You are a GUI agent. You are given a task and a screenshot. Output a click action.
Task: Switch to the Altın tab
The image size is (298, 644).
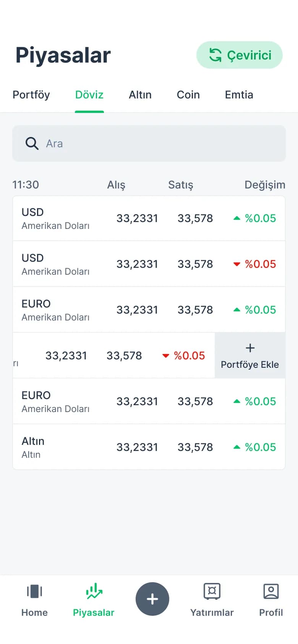(140, 95)
